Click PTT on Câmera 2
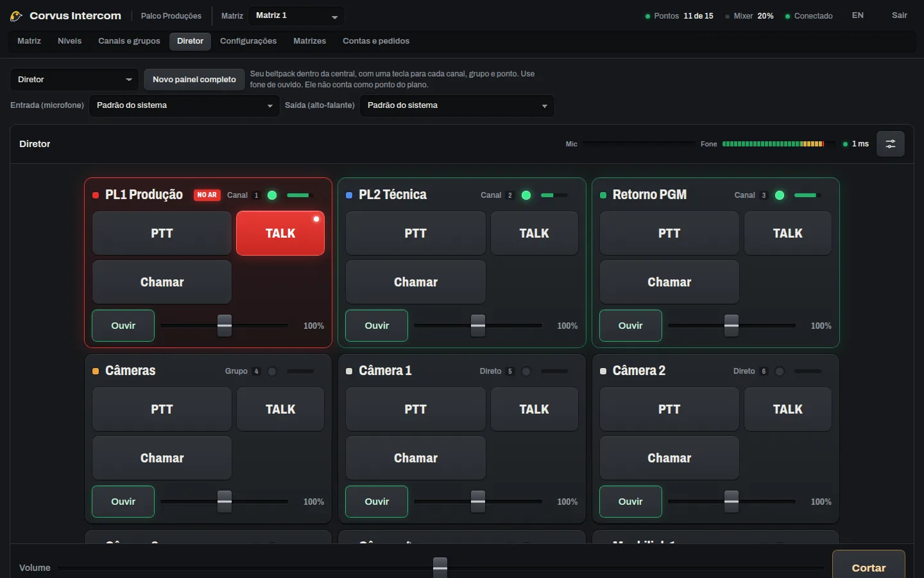Screen dimensions: 924x578 point(669,409)
